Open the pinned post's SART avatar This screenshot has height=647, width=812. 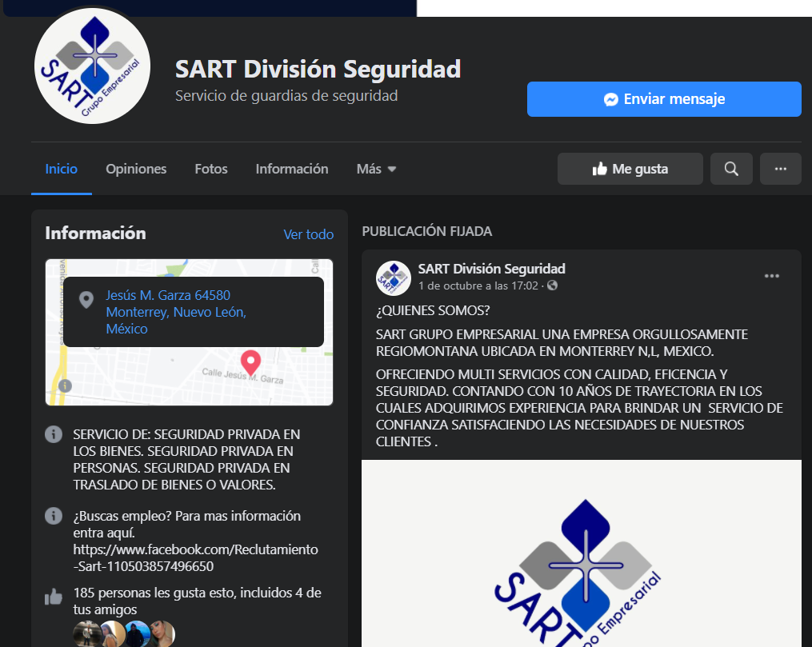pyautogui.click(x=393, y=278)
